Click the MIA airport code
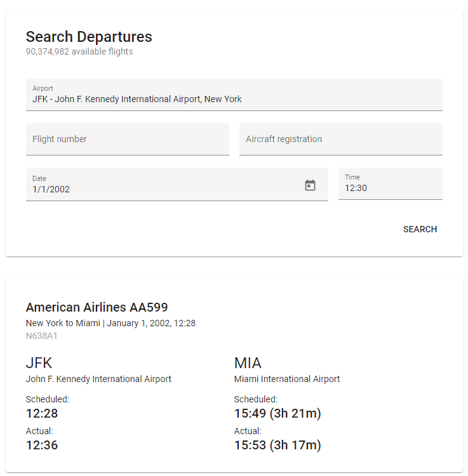This screenshot has height=476, width=468. (248, 363)
